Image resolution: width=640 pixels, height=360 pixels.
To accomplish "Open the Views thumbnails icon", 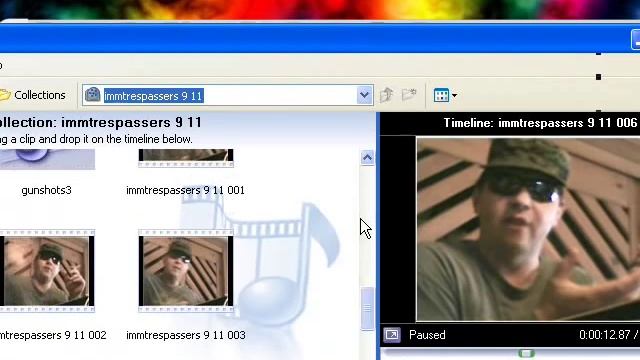I will 441,96.
